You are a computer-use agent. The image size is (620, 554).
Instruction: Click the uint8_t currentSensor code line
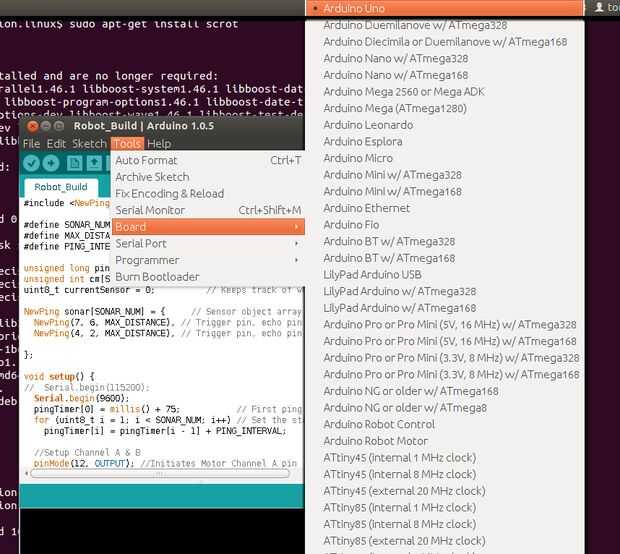pos(89,290)
